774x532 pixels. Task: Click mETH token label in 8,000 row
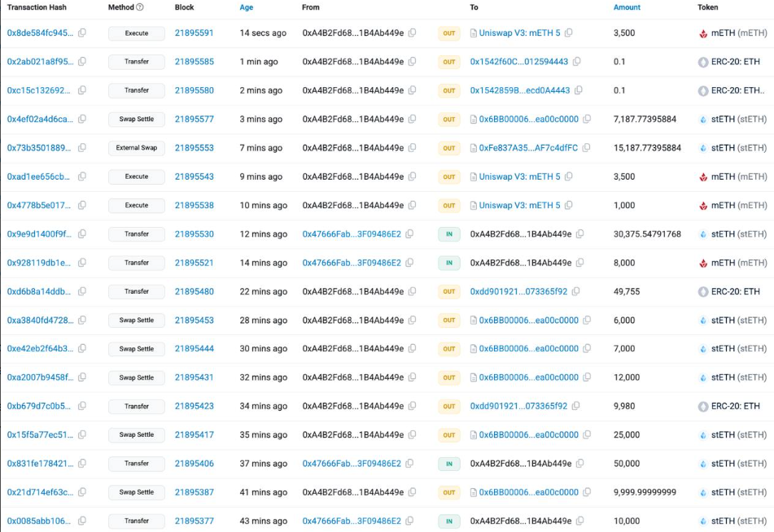pos(739,263)
